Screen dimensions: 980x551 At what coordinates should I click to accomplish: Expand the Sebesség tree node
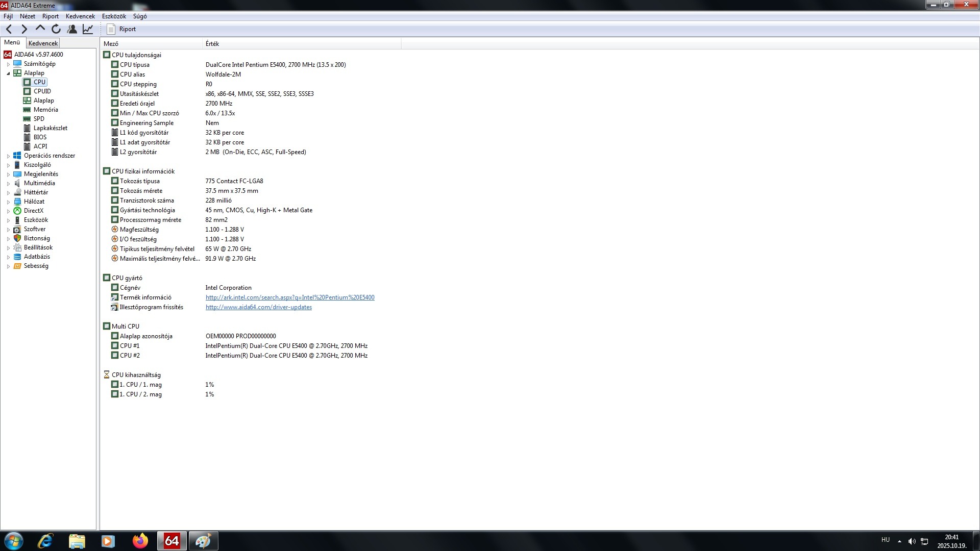[x=8, y=266]
